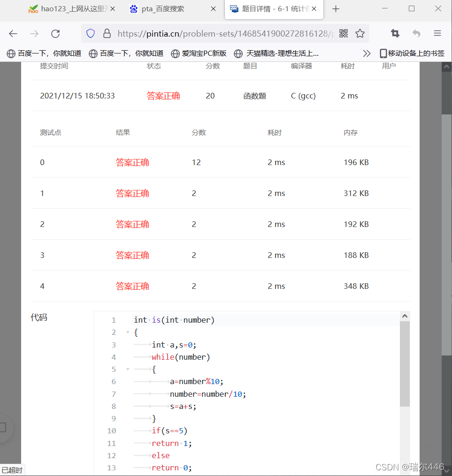452x476 pixels.
Task: Click the submission time 2021/12/15 18:50:33
Action: pyautogui.click(x=77, y=96)
